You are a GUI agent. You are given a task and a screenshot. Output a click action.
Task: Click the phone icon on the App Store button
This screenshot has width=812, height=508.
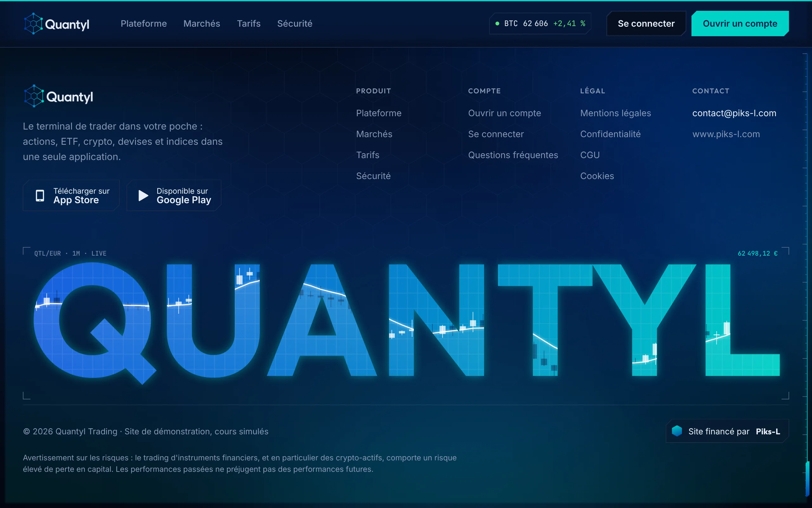pyautogui.click(x=40, y=196)
